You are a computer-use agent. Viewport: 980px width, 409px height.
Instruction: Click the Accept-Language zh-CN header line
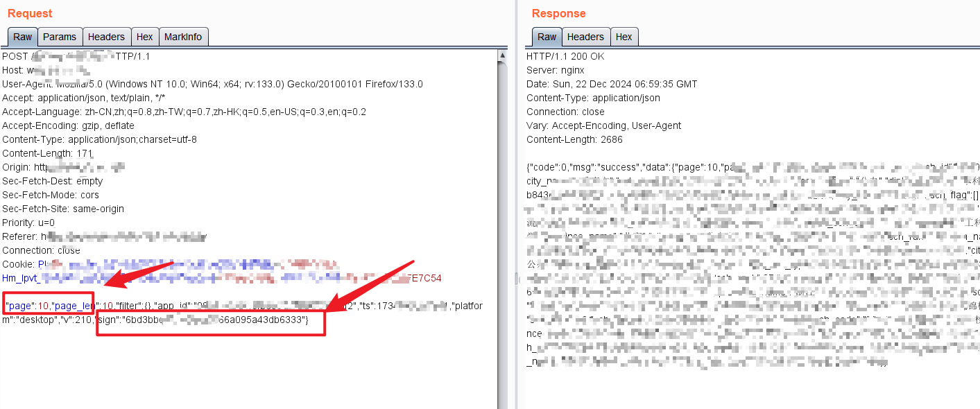184,112
